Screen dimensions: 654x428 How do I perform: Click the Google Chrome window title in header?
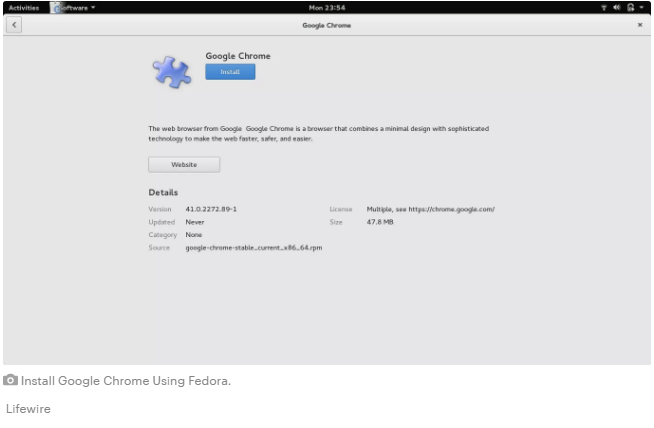point(327,25)
